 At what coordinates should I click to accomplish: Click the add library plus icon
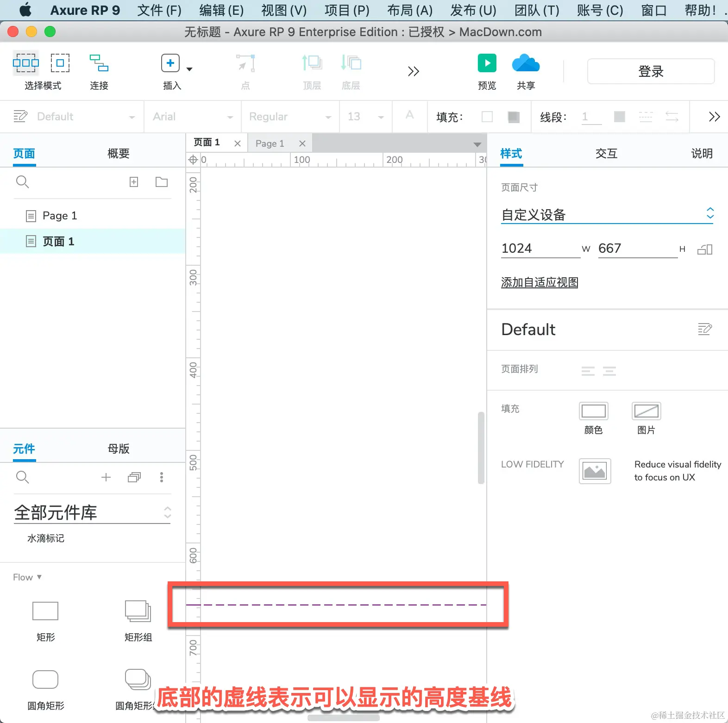point(106,477)
